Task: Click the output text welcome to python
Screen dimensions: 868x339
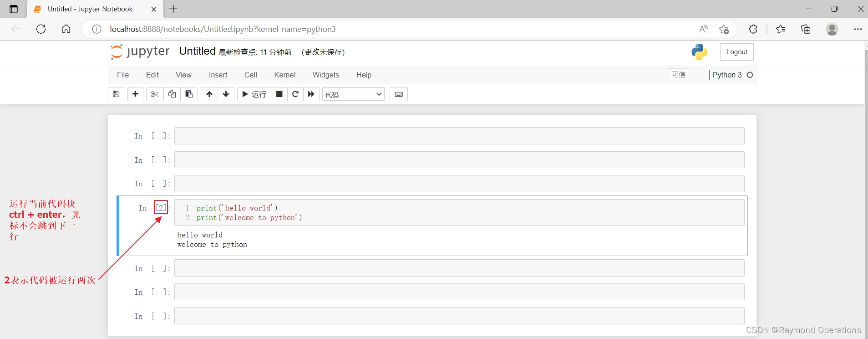Action: (212, 245)
